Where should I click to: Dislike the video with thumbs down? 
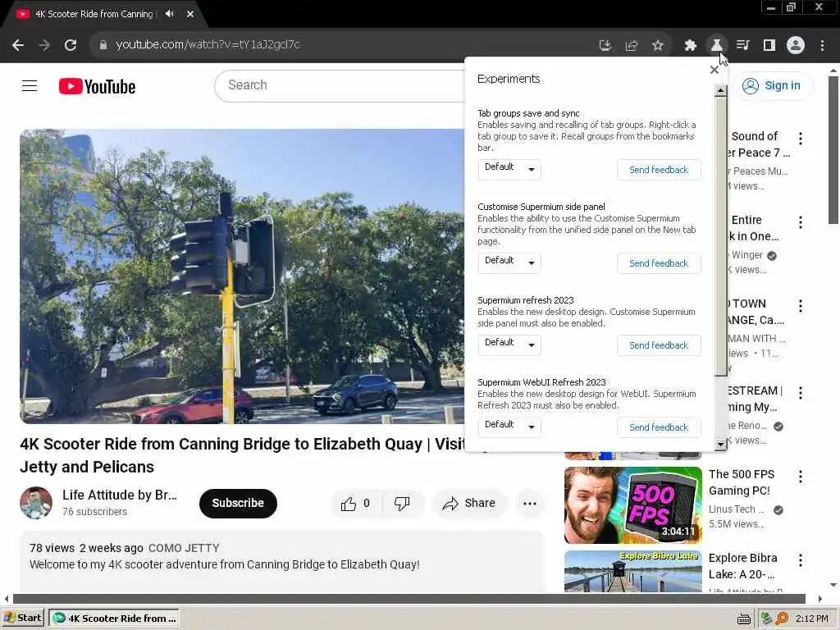click(402, 504)
